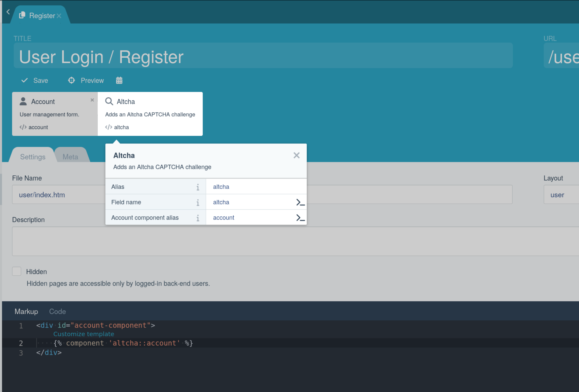Edit the Field name value
The width and height of the screenshot is (579, 392).
coord(251,202)
